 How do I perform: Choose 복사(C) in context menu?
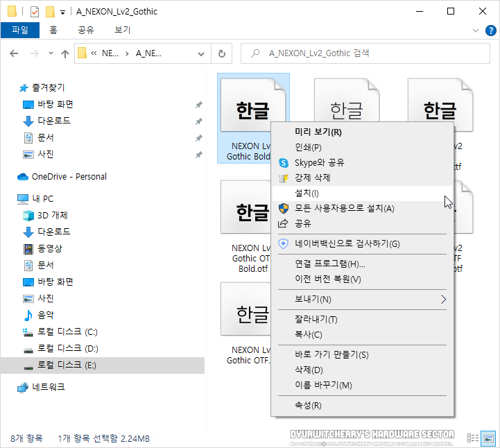pos(362,335)
